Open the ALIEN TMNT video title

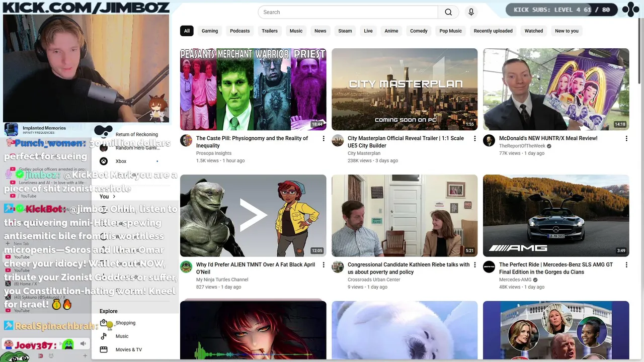[x=256, y=268]
